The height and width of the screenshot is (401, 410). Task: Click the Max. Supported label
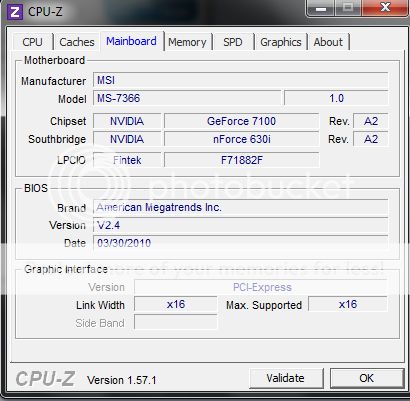click(264, 305)
